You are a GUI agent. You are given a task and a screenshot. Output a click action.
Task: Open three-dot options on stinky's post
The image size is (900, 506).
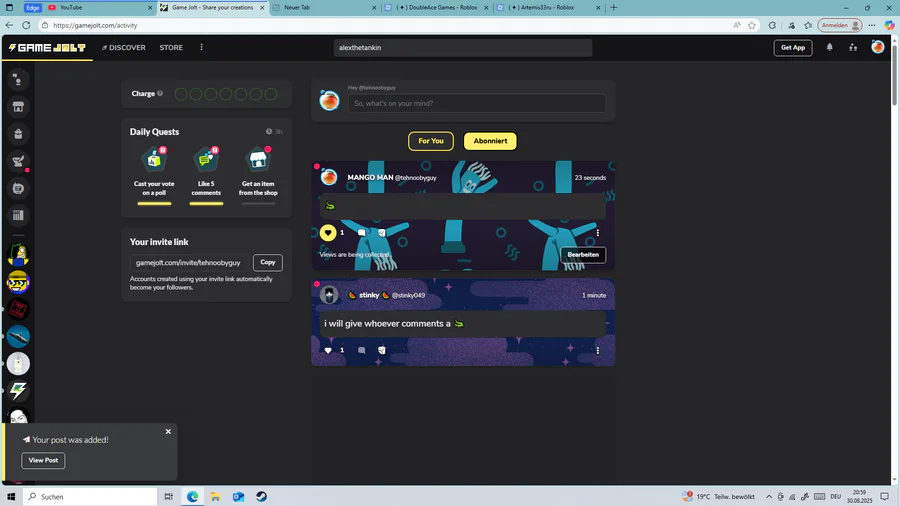coord(598,351)
